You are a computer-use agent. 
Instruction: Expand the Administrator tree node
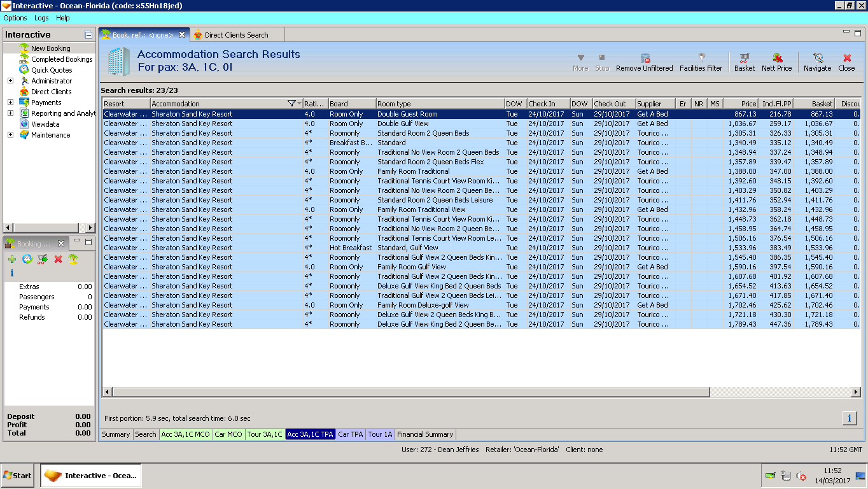[10, 81]
